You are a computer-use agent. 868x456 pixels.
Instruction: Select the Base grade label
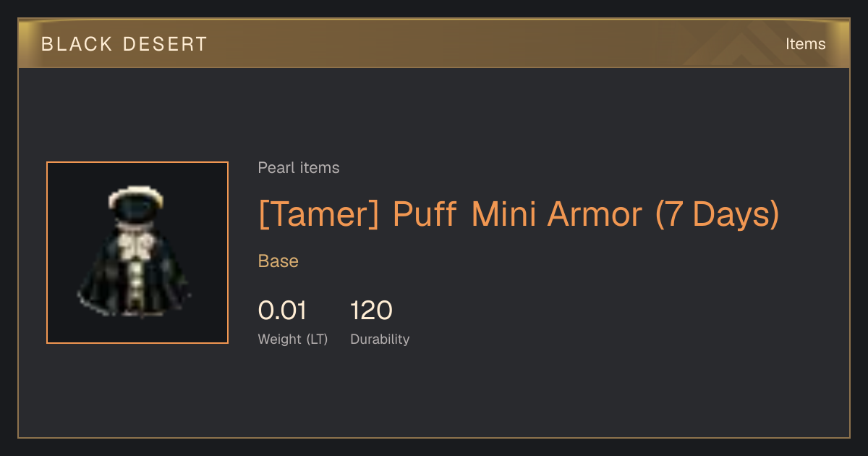[278, 261]
